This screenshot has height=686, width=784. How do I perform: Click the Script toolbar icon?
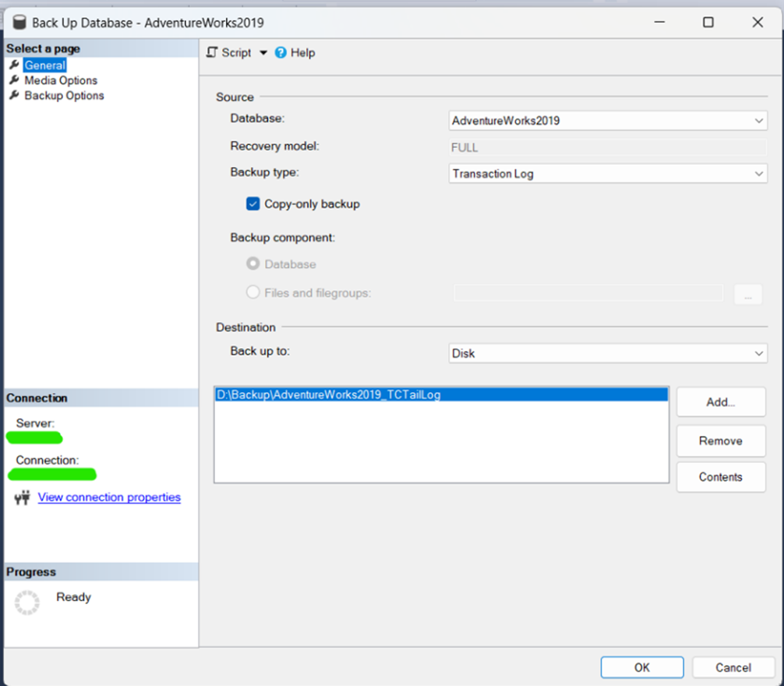[212, 52]
